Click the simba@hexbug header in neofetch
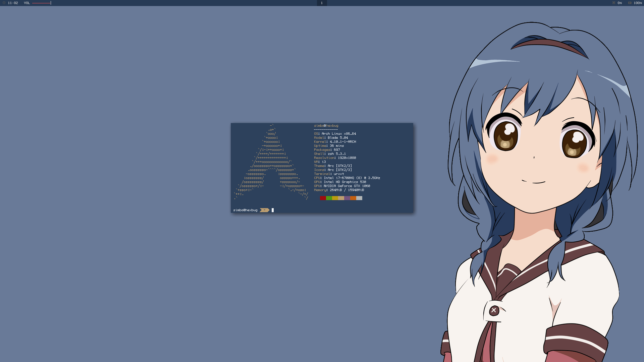This screenshot has width=644, height=362. [x=326, y=126]
